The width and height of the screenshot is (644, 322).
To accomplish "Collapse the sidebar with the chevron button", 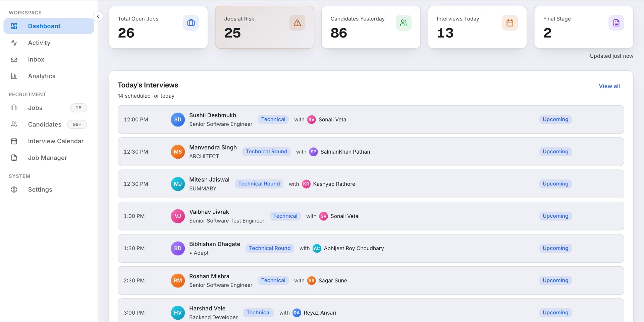I will coord(98,16).
